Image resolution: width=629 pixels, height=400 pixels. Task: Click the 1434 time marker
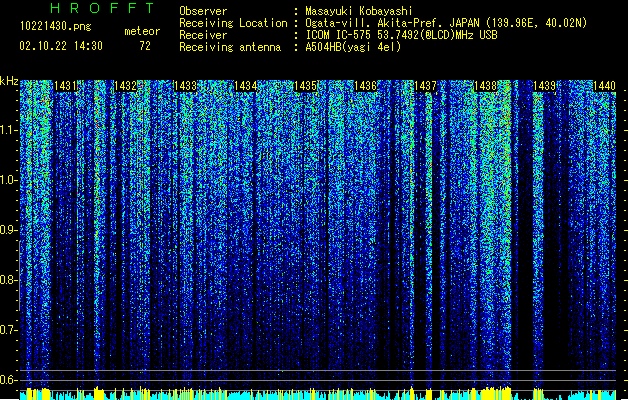click(x=246, y=86)
